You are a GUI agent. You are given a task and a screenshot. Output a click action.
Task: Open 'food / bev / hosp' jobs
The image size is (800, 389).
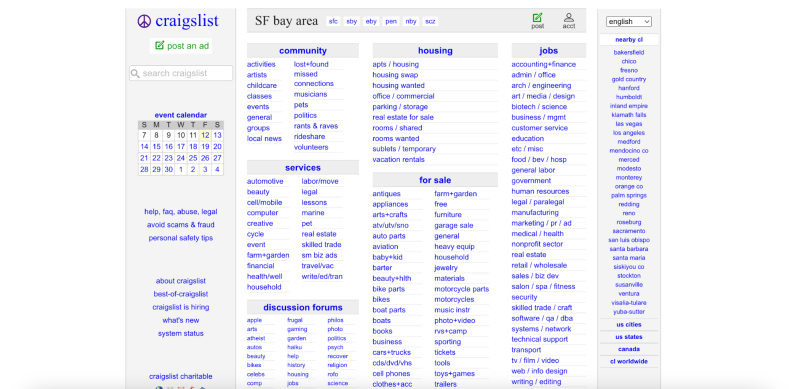(539, 160)
